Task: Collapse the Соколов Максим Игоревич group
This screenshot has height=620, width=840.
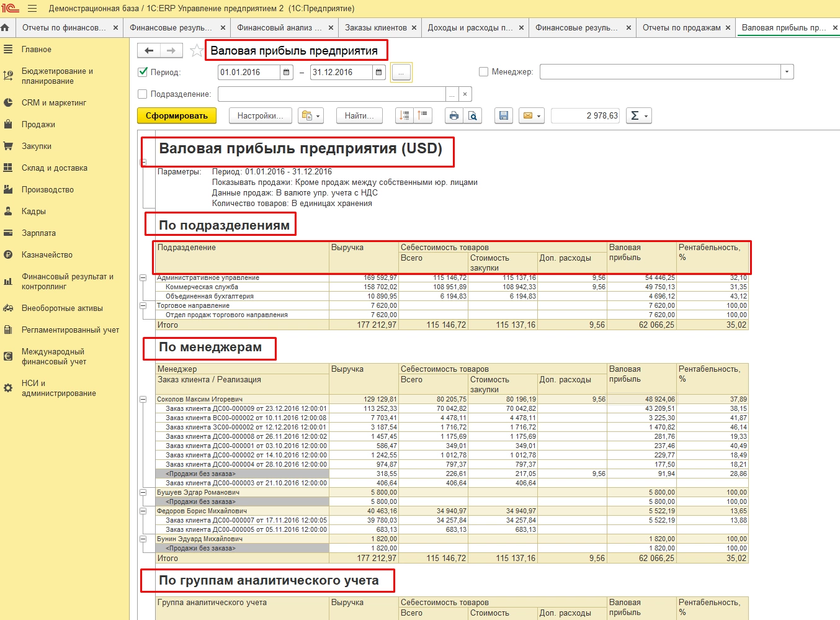Action: point(143,400)
